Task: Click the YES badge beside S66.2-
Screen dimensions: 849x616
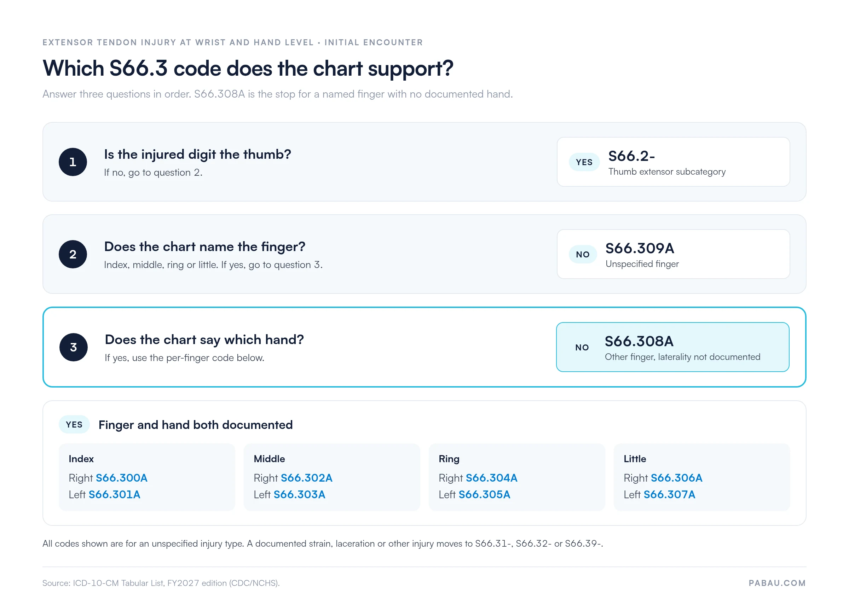Action: click(584, 162)
